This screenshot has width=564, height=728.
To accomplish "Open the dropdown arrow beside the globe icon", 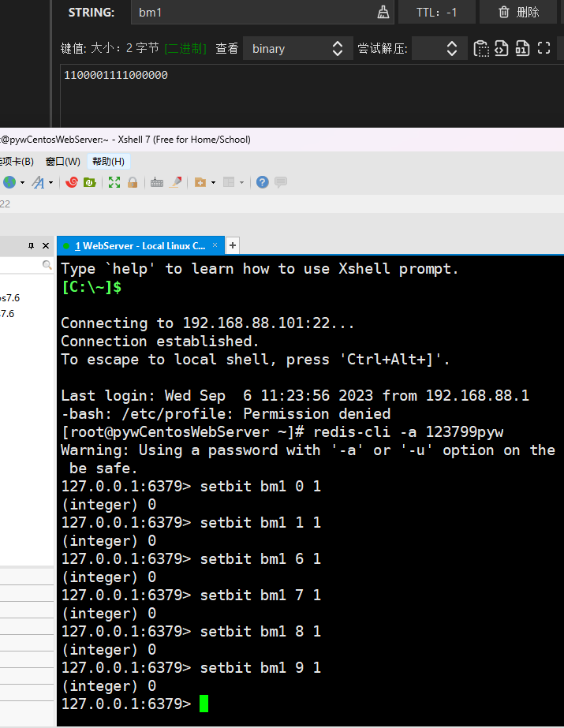I will (x=22, y=182).
